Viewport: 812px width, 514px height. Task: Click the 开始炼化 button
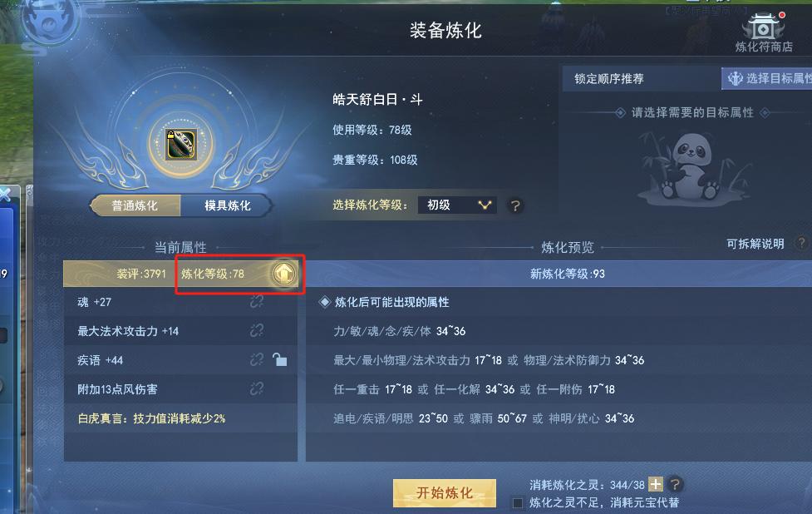click(x=445, y=492)
